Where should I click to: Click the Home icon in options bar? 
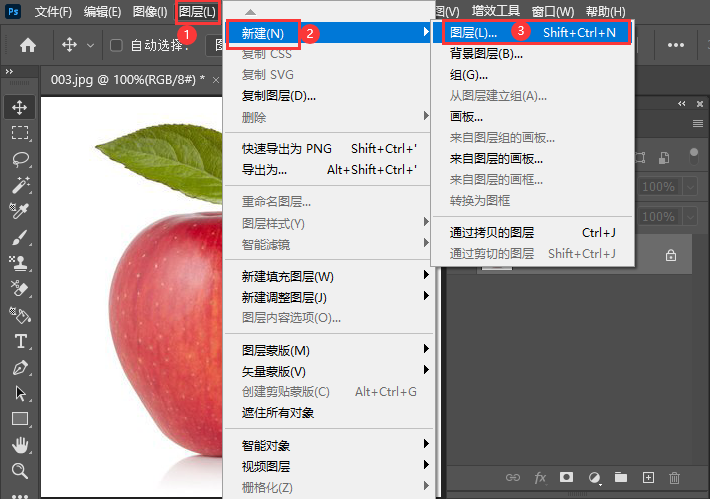(x=28, y=45)
